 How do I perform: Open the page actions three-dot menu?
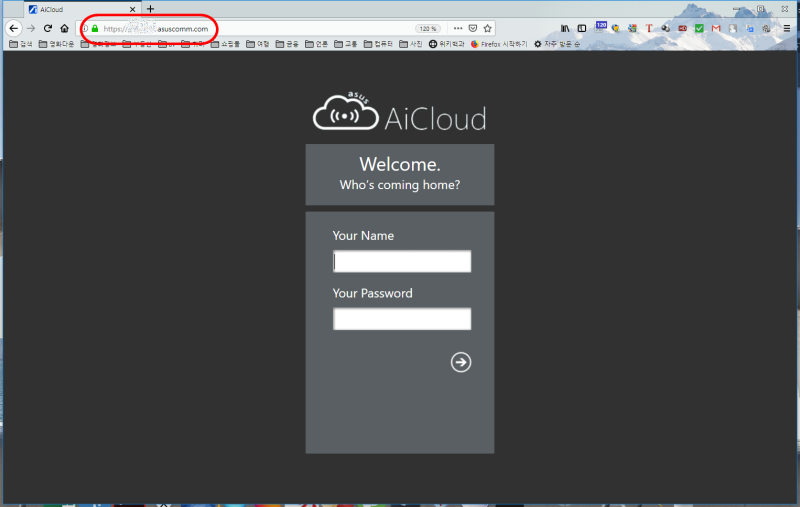click(x=458, y=29)
